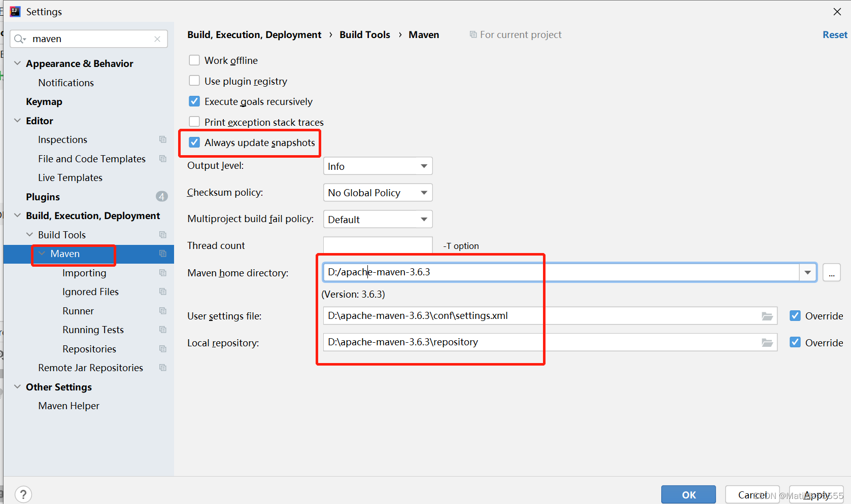
Task: Click the OK button
Action: pyautogui.click(x=689, y=495)
